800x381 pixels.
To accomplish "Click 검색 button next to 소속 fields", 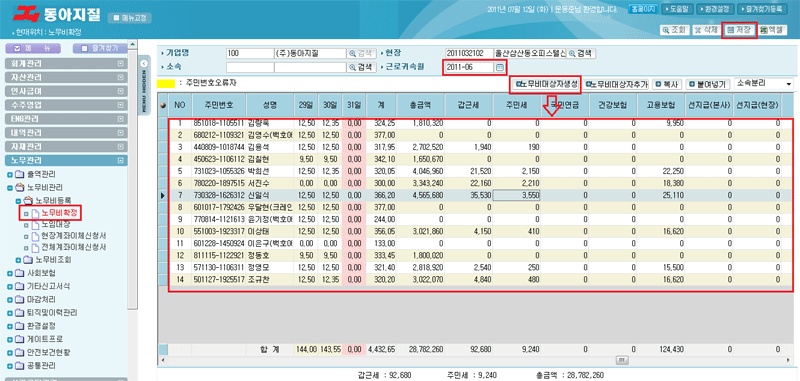I will coord(360,67).
